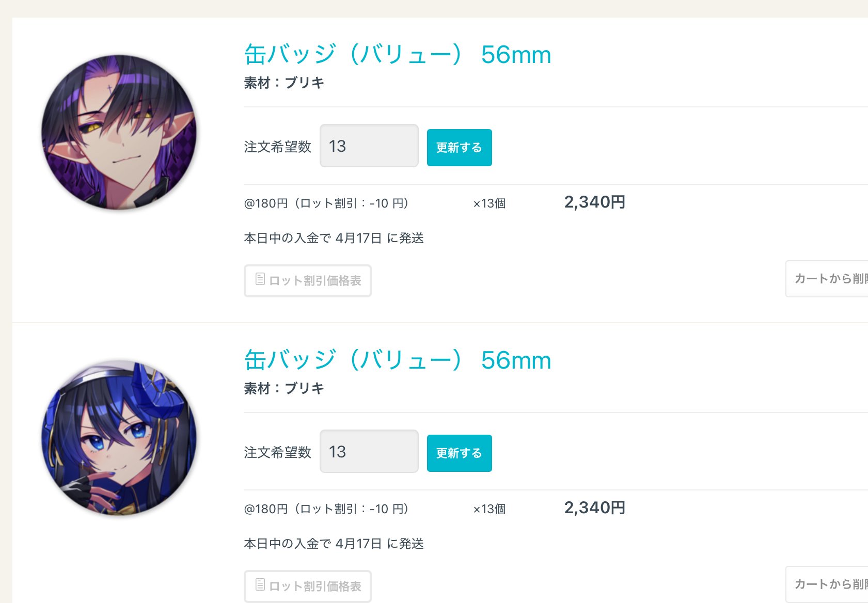
Task: Click 更新する for the second badge
Action: (460, 453)
